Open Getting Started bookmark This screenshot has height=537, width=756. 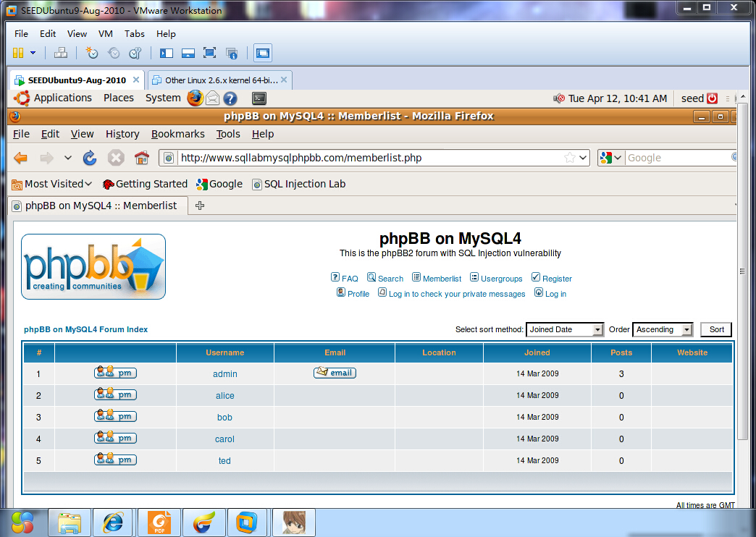(145, 184)
